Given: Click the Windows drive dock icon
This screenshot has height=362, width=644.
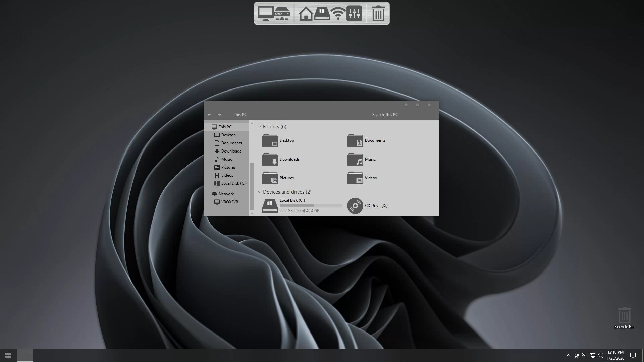Looking at the screenshot, I should pos(322,14).
